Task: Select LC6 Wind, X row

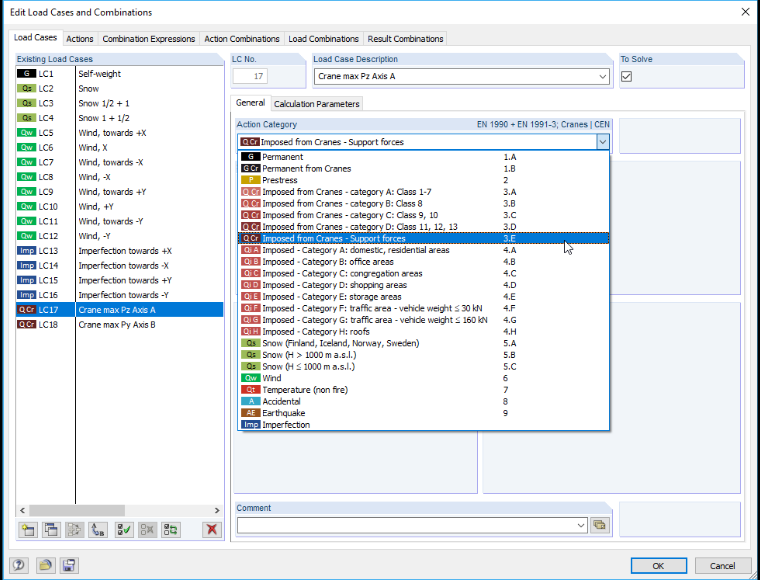Action: pyautogui.click(x=120, y=148)
